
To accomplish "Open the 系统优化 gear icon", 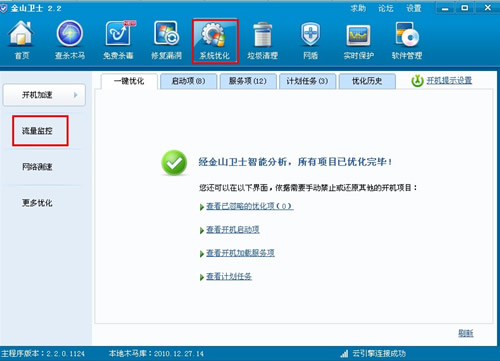I will pyautogui.click(x=214, y=34).
